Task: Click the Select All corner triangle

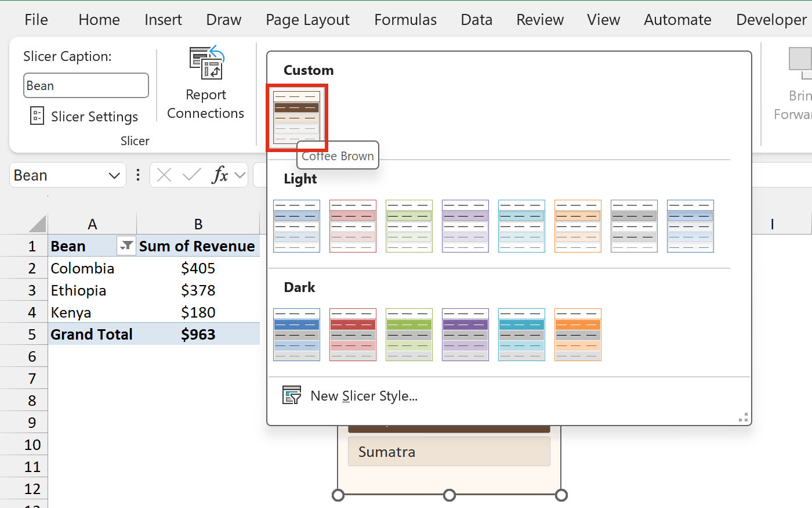Action: tap(37, 224)
